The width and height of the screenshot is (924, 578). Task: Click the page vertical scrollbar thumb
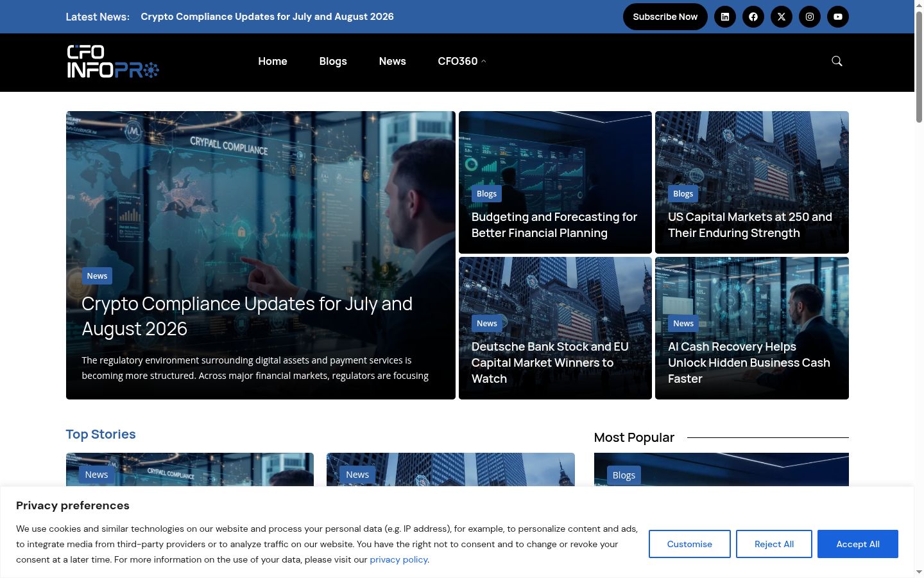coord(919,66)
